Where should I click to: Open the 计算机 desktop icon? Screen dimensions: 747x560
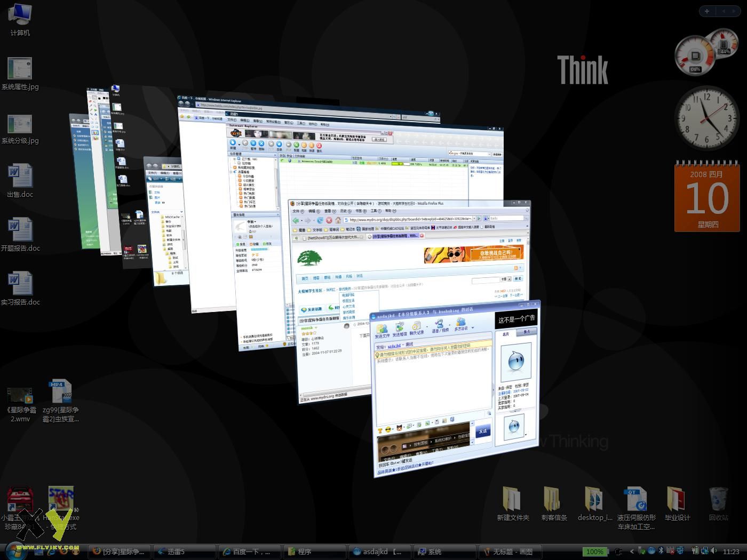tap(20, 19)
